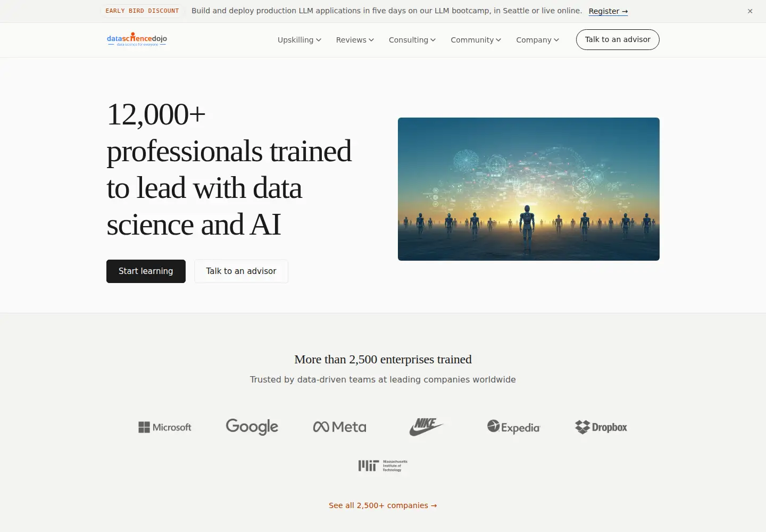This screenshot has height=532, width=766.
Task: Click the header Talk to an advisor button
Action: (618, 39)
